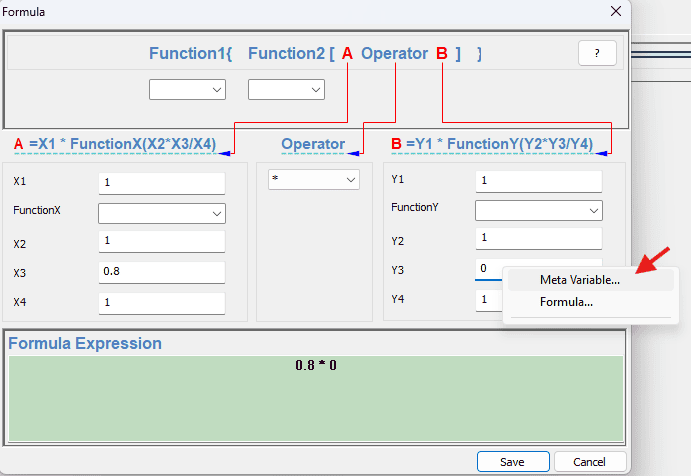This screenshot has width=691, height=476.
Task: Click the FunctionX label
Action: click(x=37, y=210)
